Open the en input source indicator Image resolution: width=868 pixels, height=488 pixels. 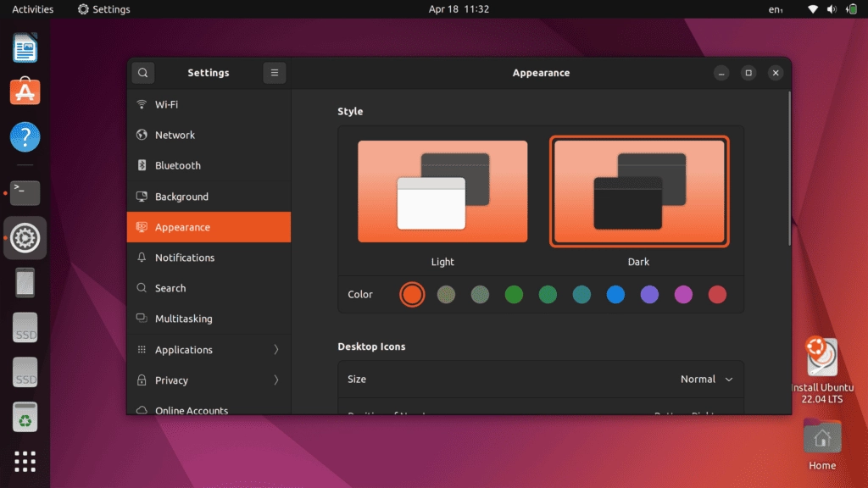coord(776,9)
